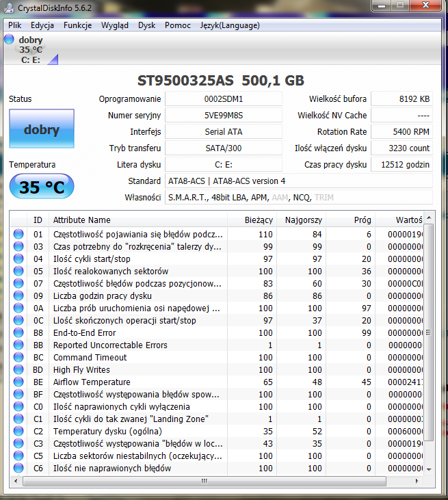Viewport: 448px width, 500px height.
Task: Click the 3230 count power-on field
Action: pos(401,148)
